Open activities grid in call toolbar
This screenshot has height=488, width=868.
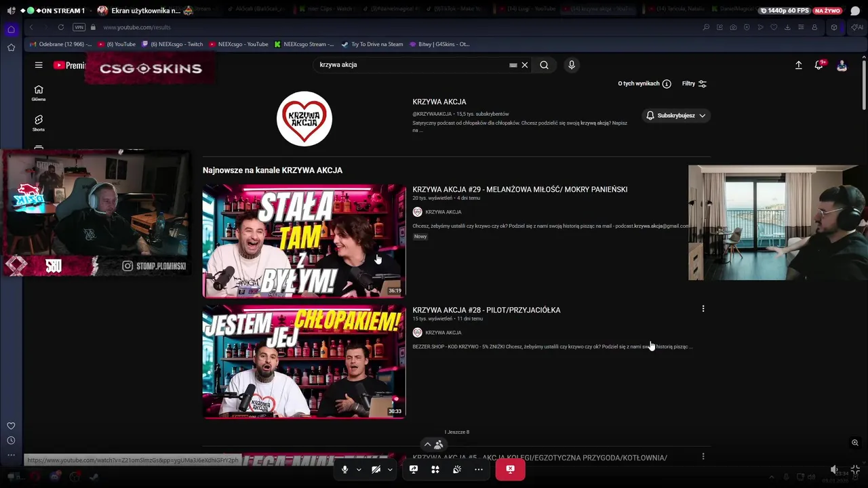coord(435,469)
